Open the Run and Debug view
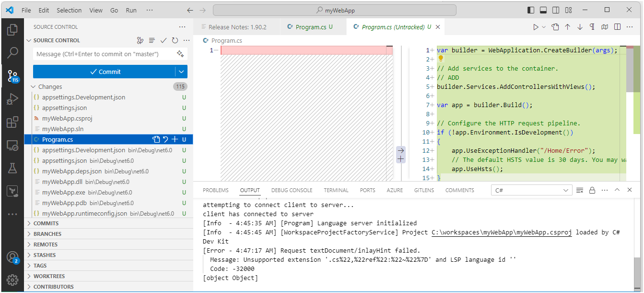644x293 pixels. click(12, 99)
